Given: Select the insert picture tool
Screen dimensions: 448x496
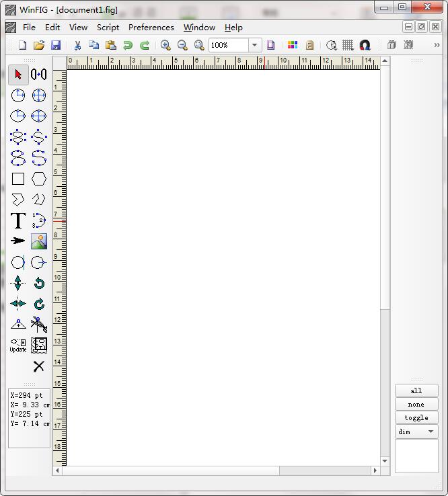Looking at the screenshot, I should point(38,241).
